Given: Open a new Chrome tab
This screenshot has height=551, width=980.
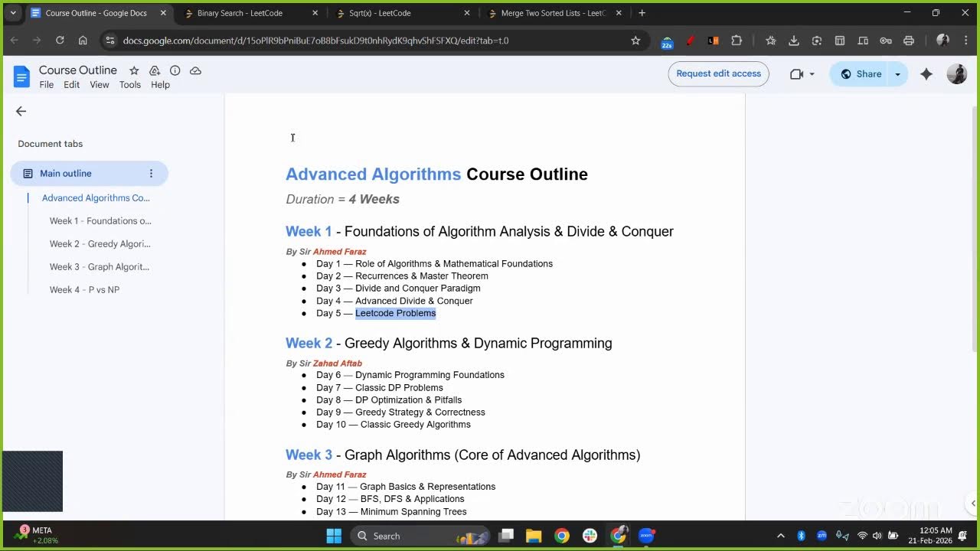Looking at the screenshot, I should point(642,13).
